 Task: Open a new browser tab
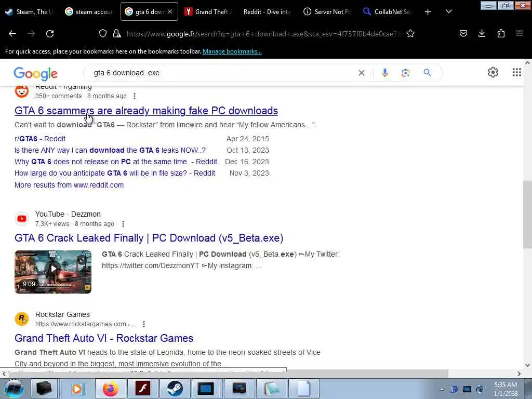pyautogui.click(x=428, y=12)
